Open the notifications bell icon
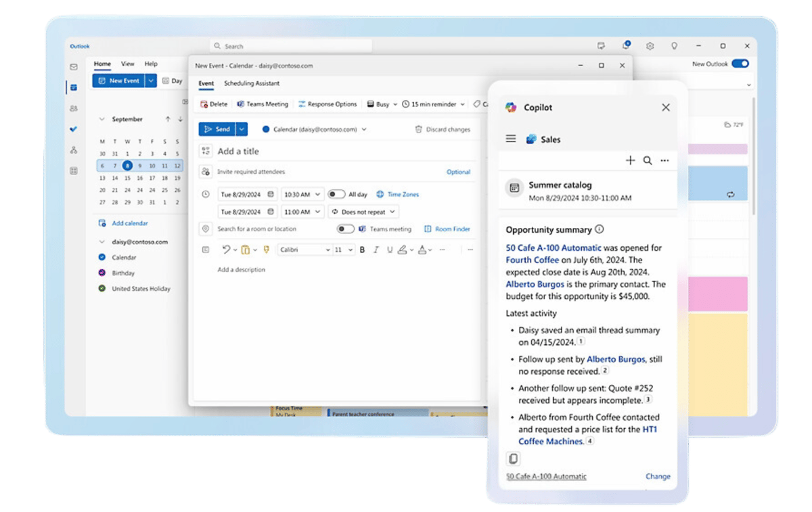The image size is (812, 512). 625,46
